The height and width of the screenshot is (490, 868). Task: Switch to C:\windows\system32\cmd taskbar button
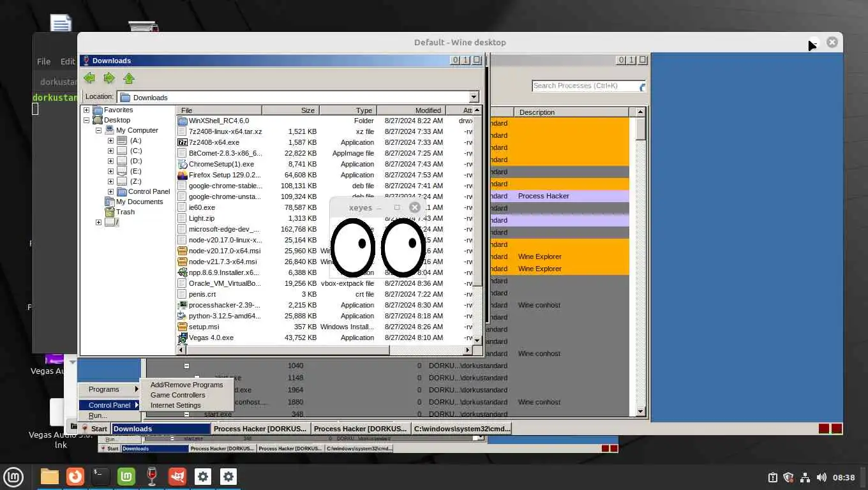pos(461,429)
